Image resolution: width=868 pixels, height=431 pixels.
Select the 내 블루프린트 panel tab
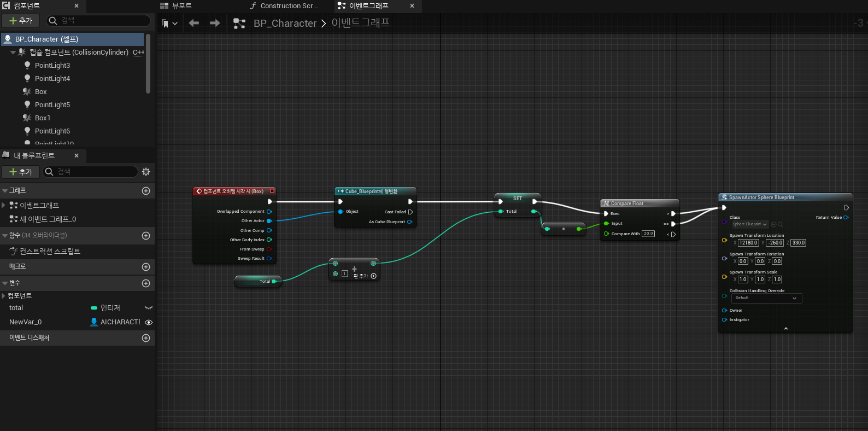point(34,155)
